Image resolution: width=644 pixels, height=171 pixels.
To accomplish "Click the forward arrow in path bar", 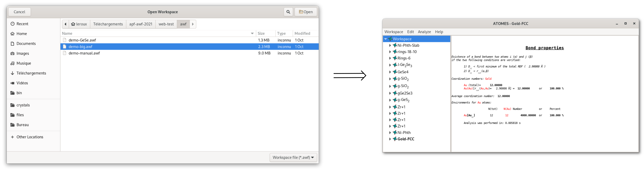I will (193, 24).
